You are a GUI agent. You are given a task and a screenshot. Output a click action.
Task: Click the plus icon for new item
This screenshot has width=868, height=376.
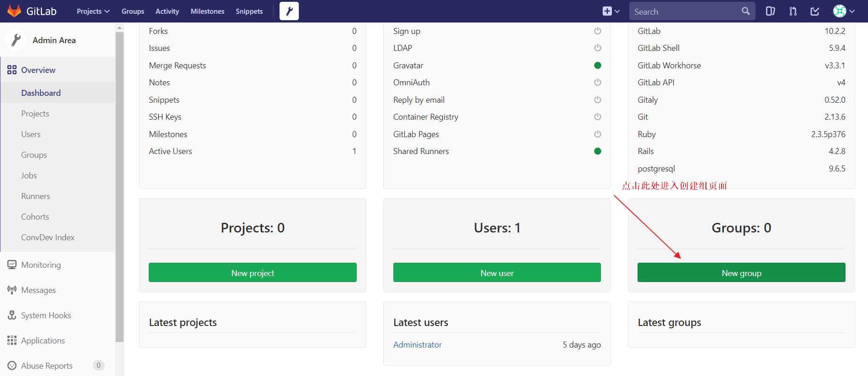click(607, 11)
